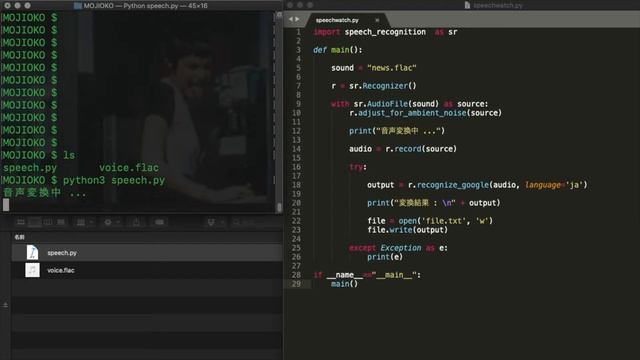Click the 'ls' command in terminal
Screen dimensions: 640x360
coord(69,156)
